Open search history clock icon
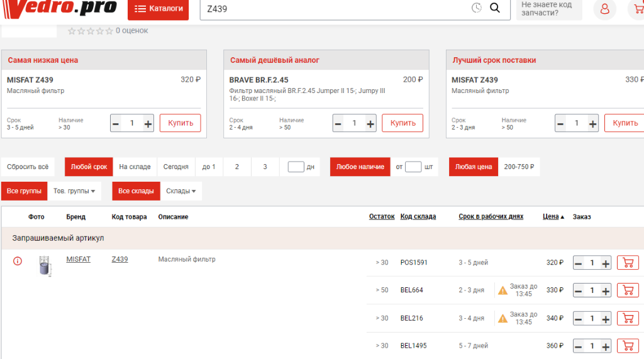 point(477,8)
